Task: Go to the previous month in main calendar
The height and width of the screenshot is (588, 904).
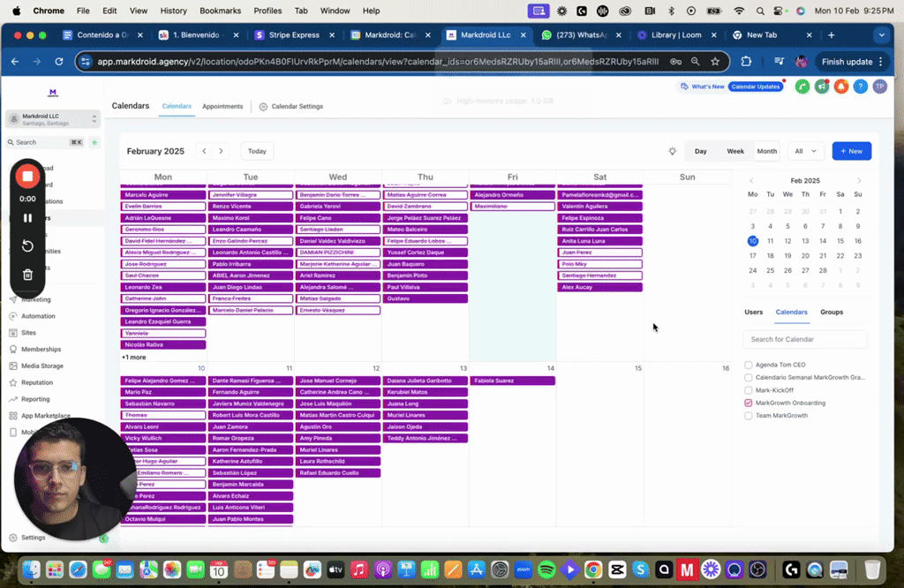Action: coord(204,151)
